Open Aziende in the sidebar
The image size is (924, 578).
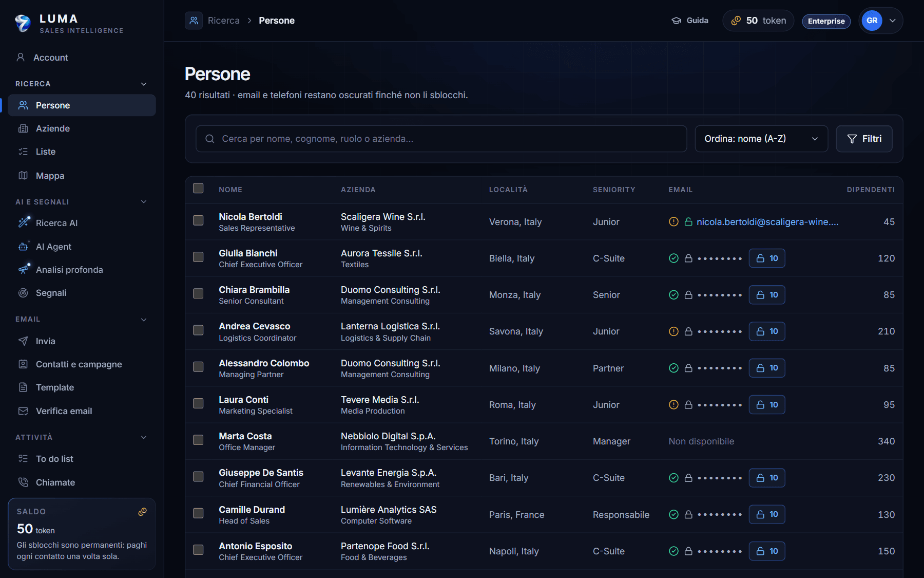(82, 128)
